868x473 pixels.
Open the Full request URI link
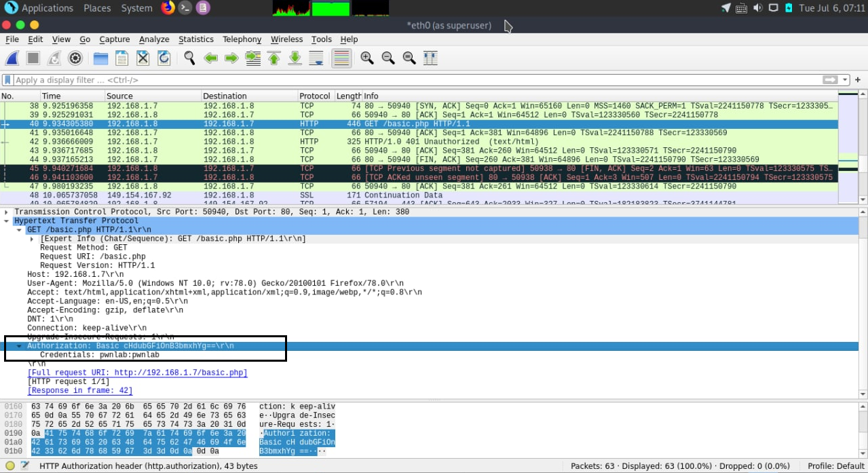point(137,373)
